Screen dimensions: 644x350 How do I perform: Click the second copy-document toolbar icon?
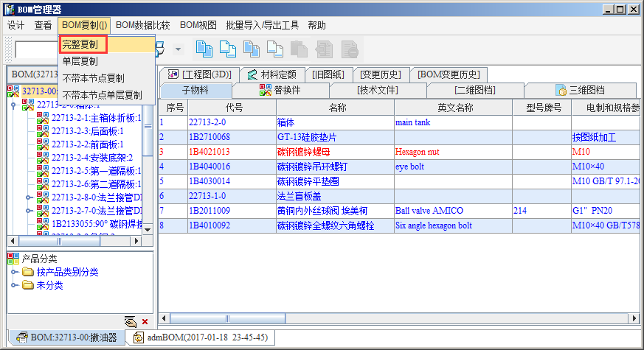228,49
